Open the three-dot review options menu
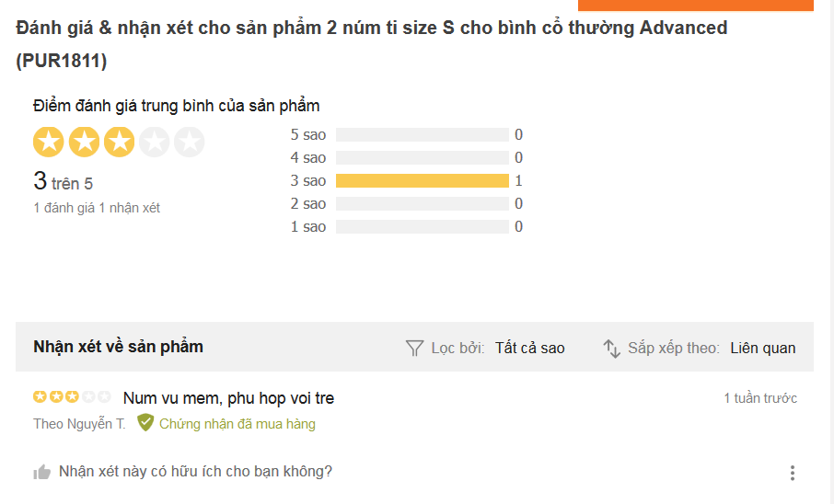The image size is (834, 504). (x=792, y=473)
